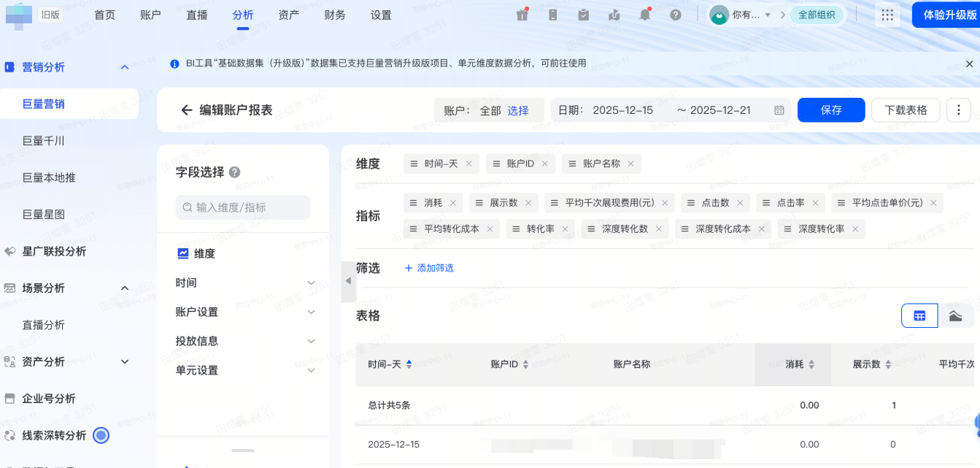980x468 pixels.
Task: Open the 资产 top navigation tab
Action: tap(289, 15)
